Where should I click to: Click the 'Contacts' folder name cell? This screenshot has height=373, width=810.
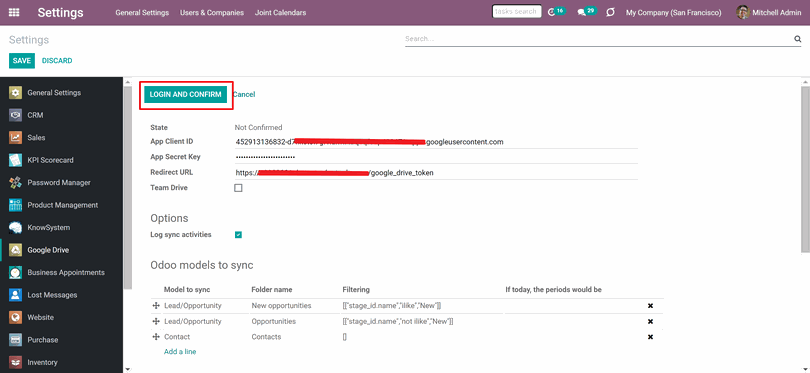pyautogui.click(x=294, y=337)
